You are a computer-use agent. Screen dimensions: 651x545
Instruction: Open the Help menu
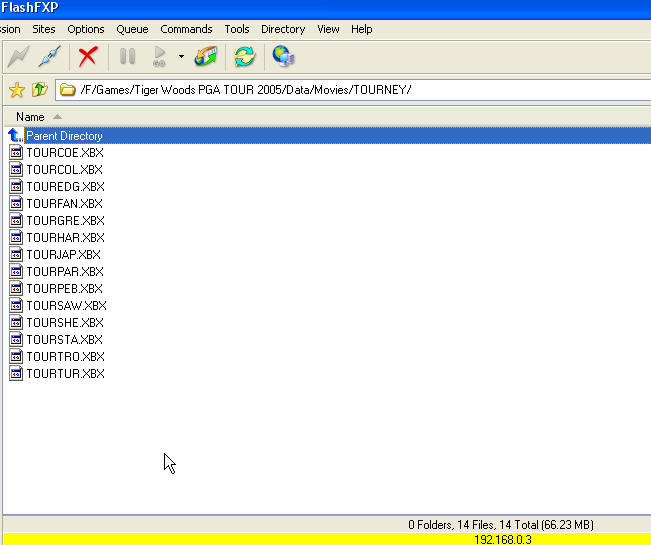coord(361,29)
